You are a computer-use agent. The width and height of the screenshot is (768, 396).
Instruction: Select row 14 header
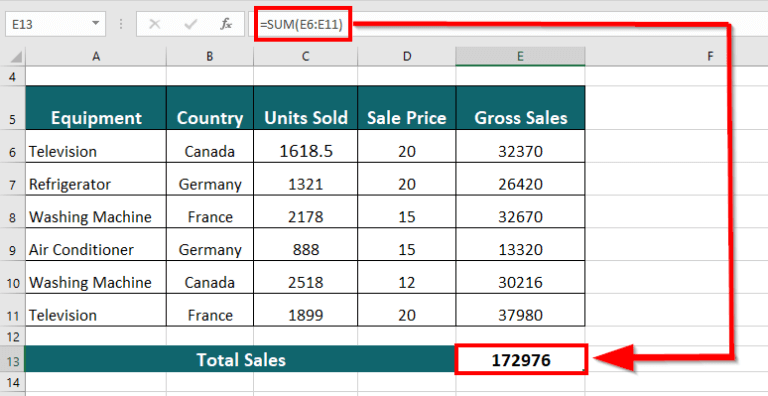[12, 382]
